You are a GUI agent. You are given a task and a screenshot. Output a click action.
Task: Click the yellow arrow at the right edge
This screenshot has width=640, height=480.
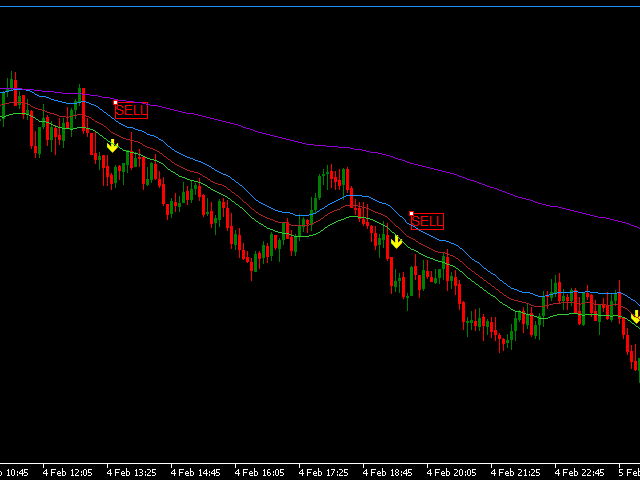click(x=635, y=317)
